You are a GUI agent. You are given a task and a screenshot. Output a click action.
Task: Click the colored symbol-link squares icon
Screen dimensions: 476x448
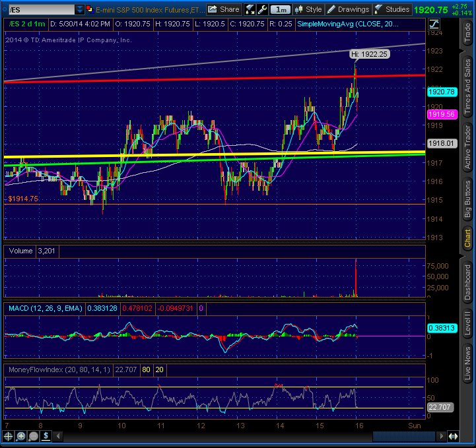[x=90, y=10]
